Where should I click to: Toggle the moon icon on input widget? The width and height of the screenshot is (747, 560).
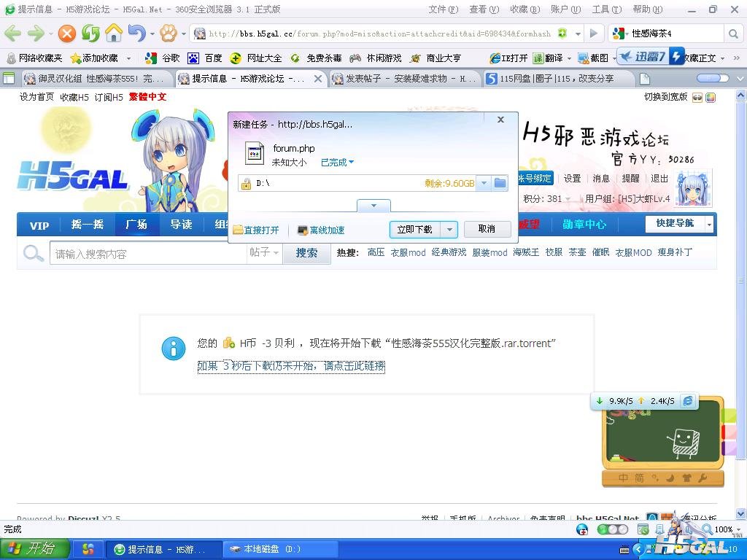(671, 478)
